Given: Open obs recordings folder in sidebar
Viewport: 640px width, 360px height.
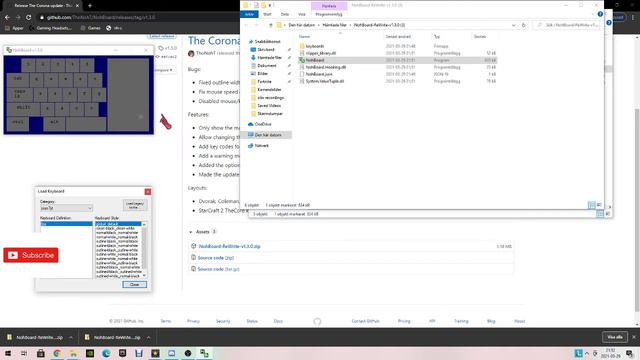Looking at the screenshot, I should pos(270,98).
